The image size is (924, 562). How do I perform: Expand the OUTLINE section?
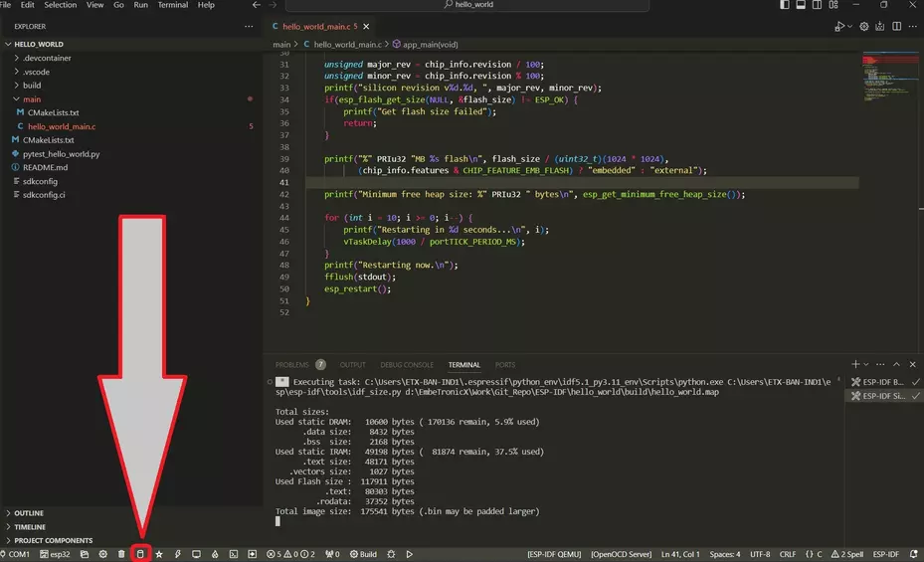28,513
